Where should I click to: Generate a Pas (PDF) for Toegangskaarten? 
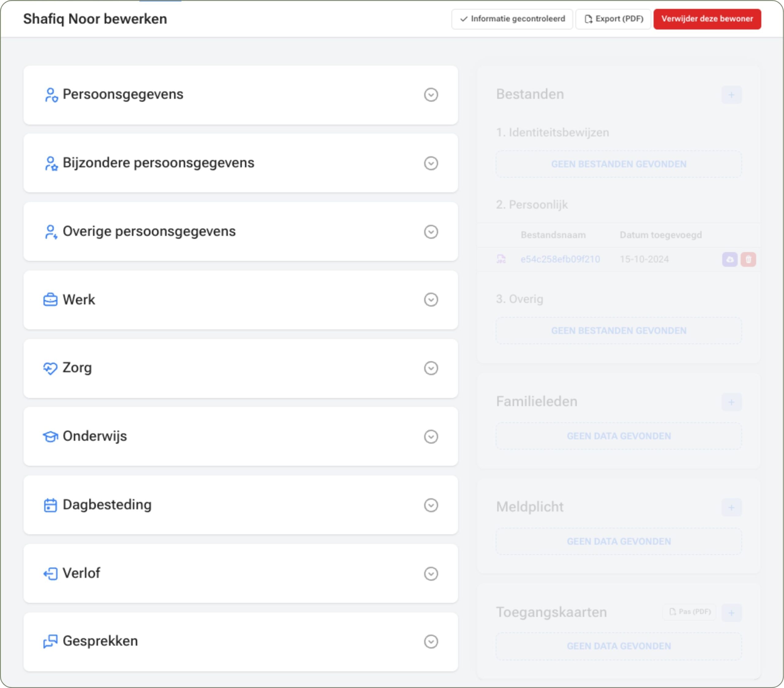689,612
